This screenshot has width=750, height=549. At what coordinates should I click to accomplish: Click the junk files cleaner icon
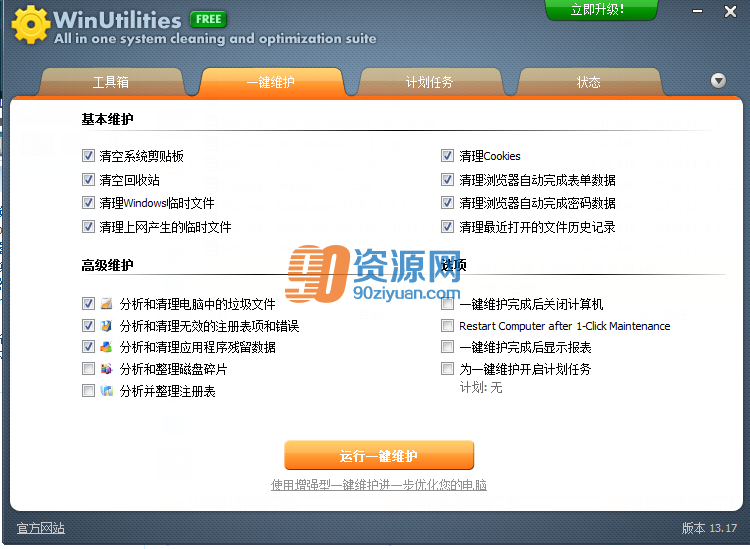click(107, 303)
